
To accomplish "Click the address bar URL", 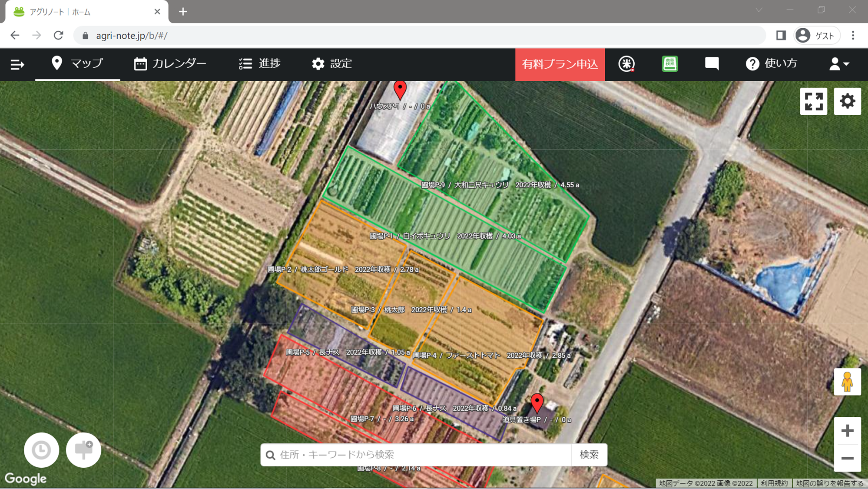I will click(132, 36).
